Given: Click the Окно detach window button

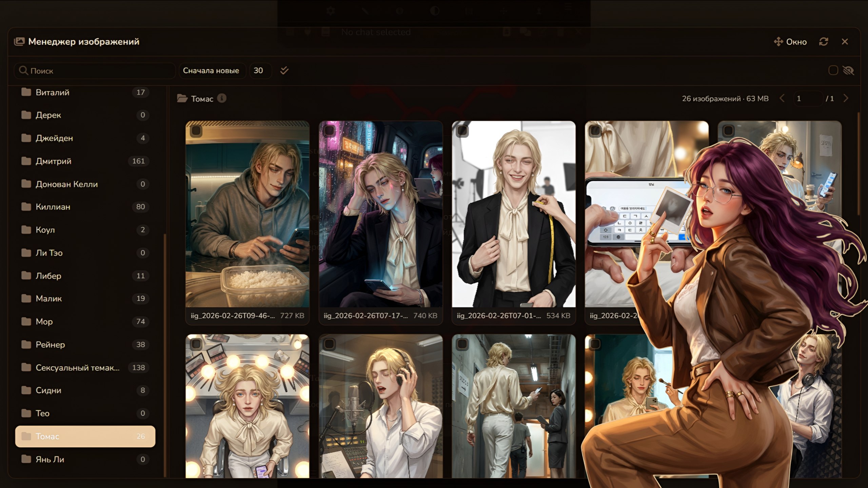Looking at the screenshot, I should (x=790, y=42).
